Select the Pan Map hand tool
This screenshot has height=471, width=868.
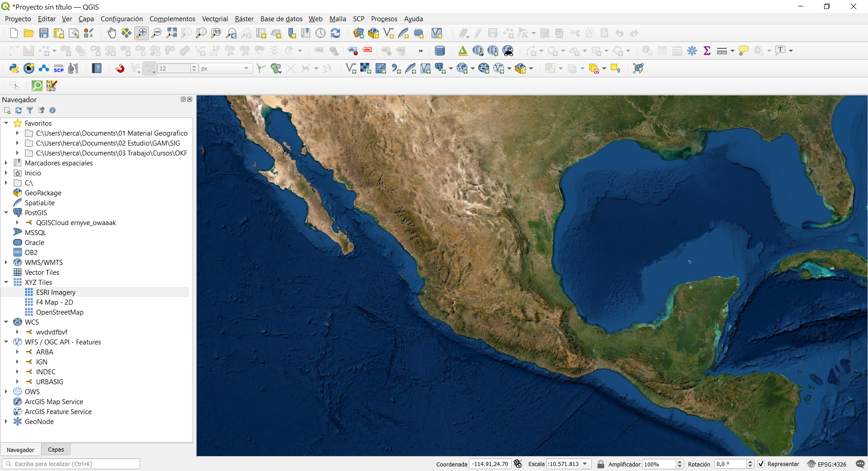112,33
